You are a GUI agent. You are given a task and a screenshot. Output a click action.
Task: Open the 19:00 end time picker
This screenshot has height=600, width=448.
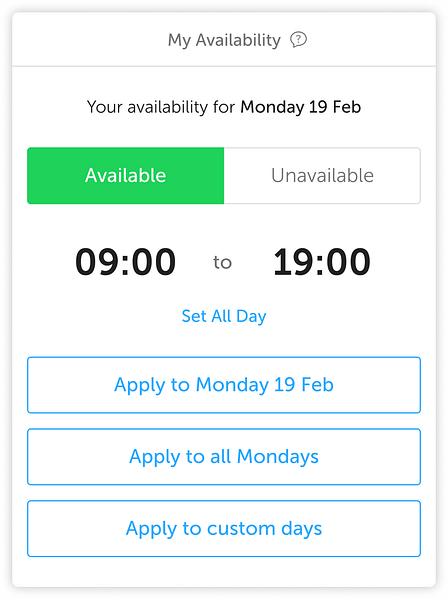[322, 262]
